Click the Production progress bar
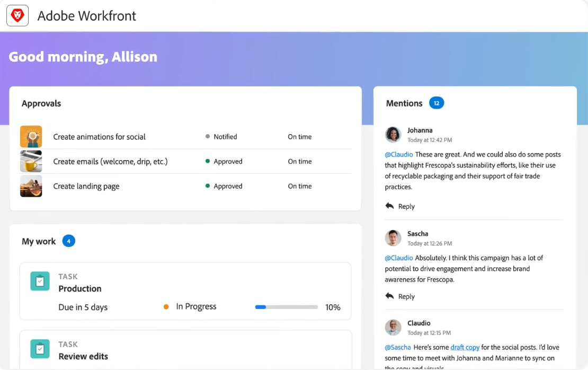588x370 pixels. point(287,307)
